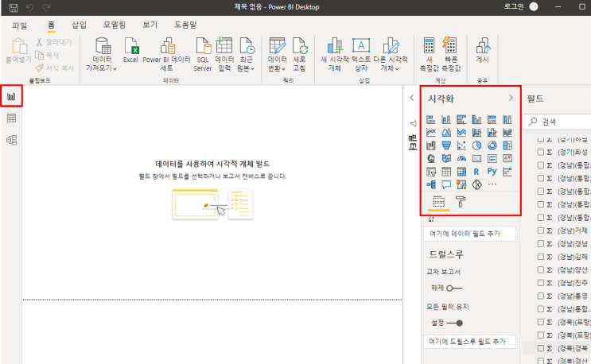
Task: Open the 데이터 가져오기 dropdown
Action: tap(102, 55)
